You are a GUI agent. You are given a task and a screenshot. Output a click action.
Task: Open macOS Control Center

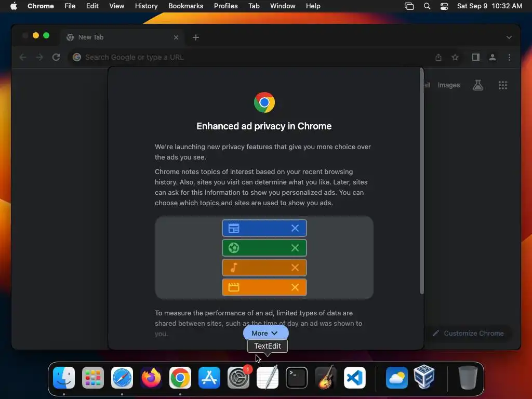(444, 6)
